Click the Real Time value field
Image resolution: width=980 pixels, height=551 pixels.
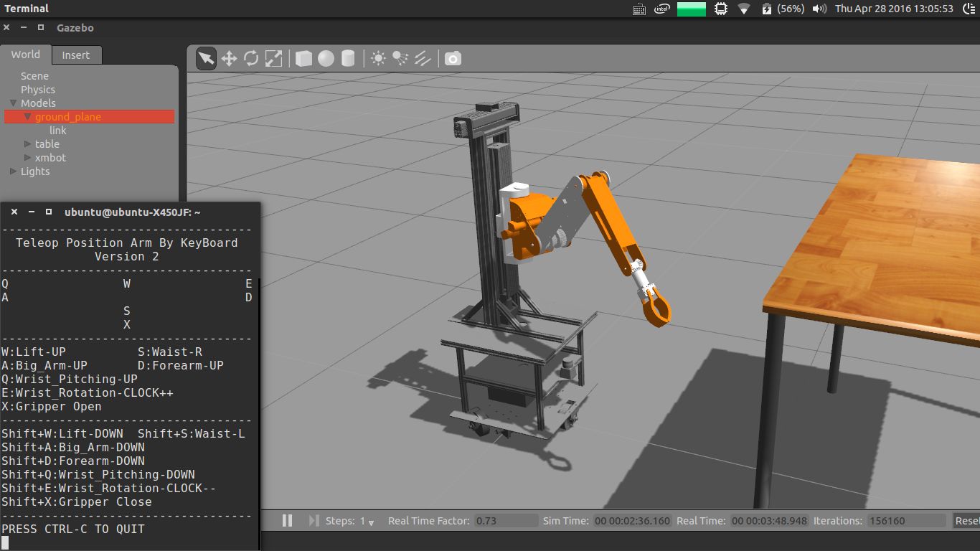point(768,521)
